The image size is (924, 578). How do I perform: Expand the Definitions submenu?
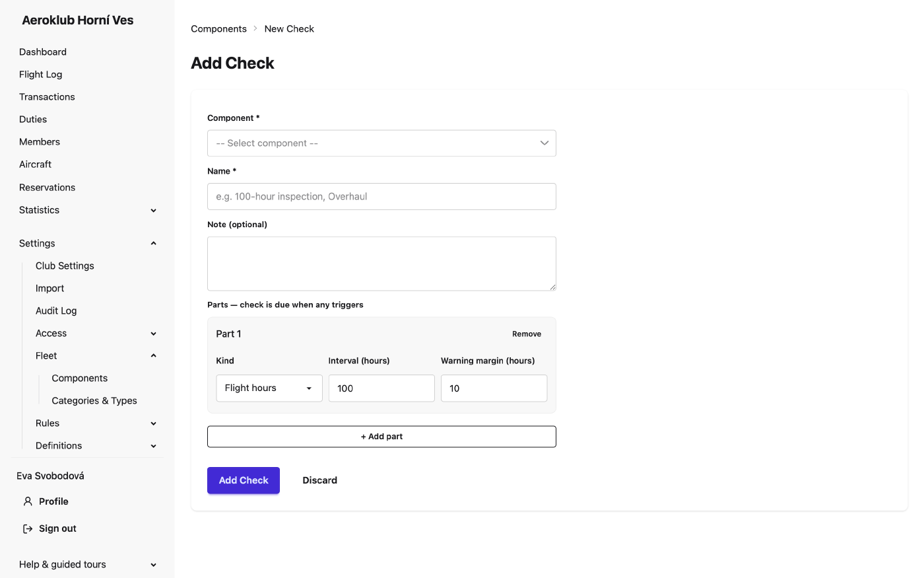pos(153,446)
